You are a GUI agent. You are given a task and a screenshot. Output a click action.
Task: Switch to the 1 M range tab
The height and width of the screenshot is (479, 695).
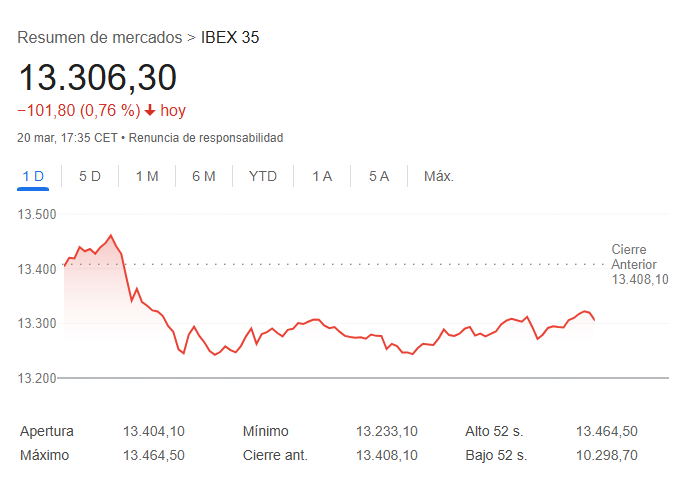coord(147,176)
